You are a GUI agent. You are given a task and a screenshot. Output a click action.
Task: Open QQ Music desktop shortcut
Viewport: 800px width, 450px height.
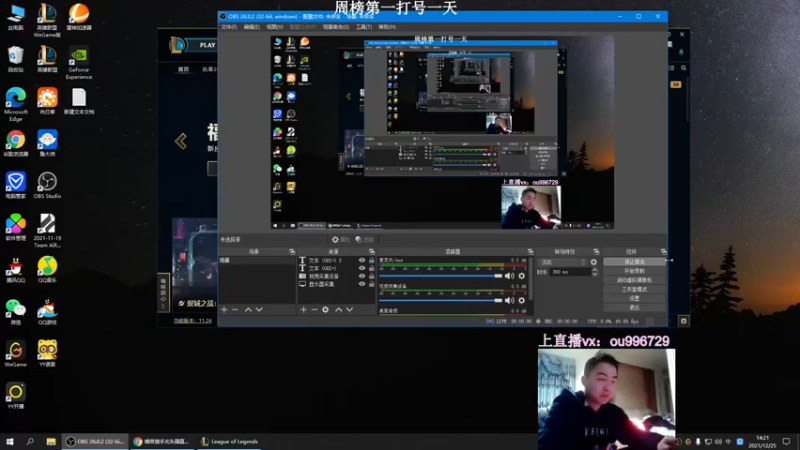pos(47,269)
